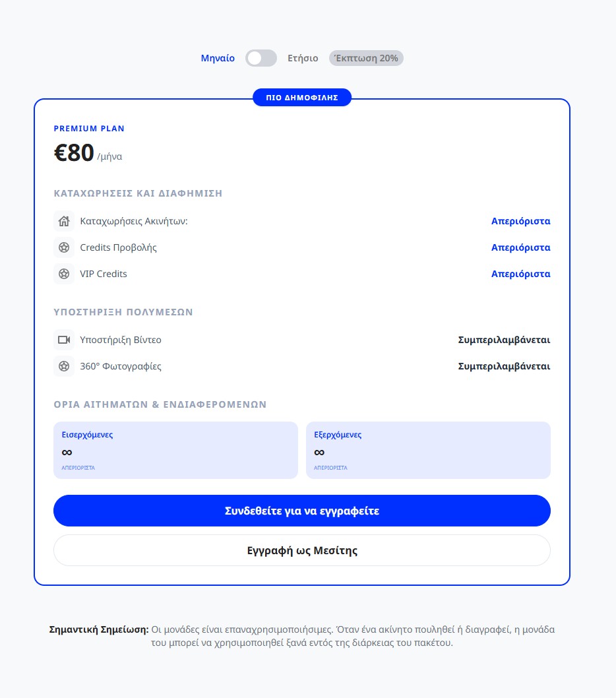The height and width of the screenshot is (698, 616).
Task: Select the Ετήσιο billing option
Action: click(x=303, y=58)
